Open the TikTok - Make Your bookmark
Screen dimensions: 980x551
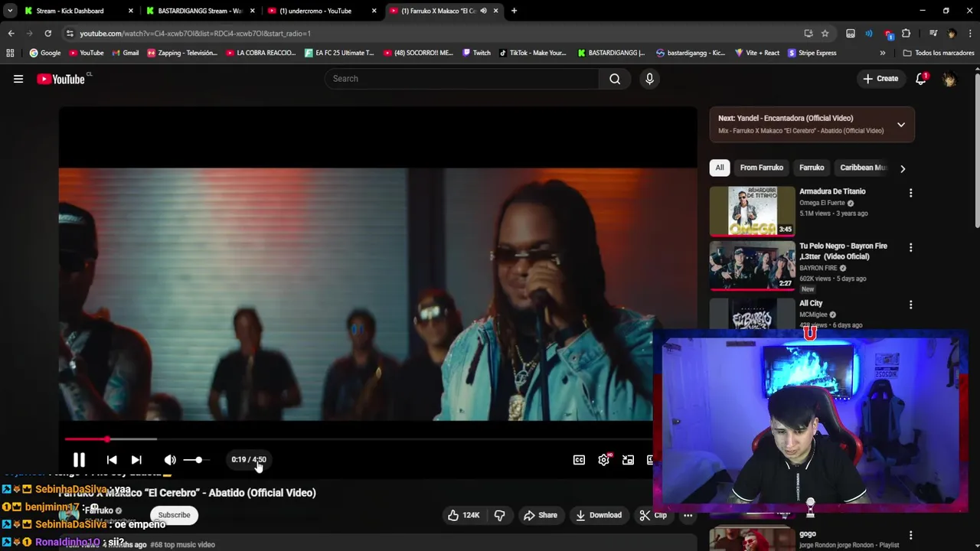coord(532,53)
